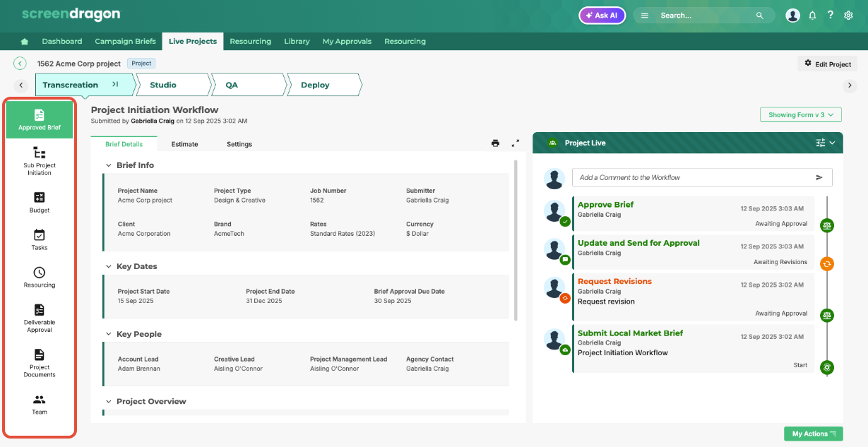
Task: Send the workflow comment
Action: point(819,177)
